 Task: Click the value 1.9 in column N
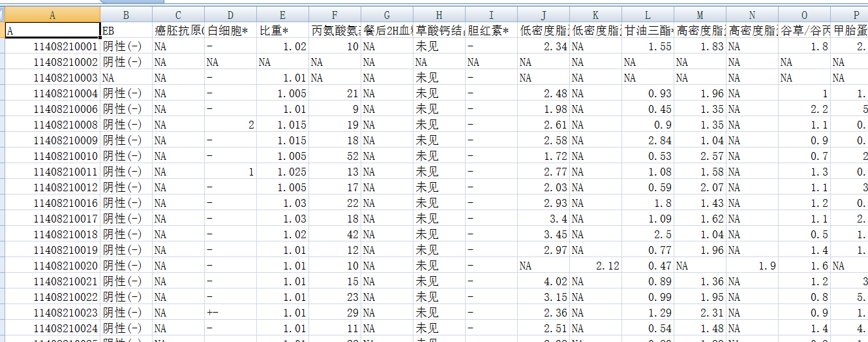pyautogui.click(x=752, y=266)
